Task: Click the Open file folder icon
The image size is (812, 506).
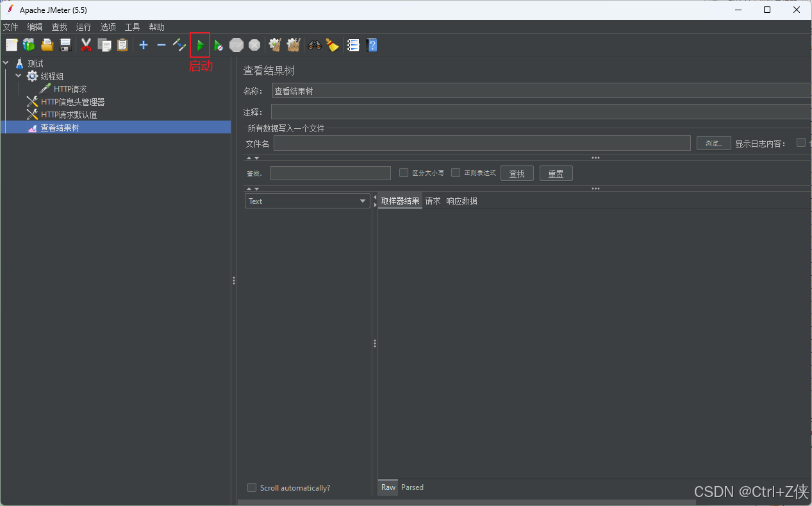Action: (x=47, y=45)
